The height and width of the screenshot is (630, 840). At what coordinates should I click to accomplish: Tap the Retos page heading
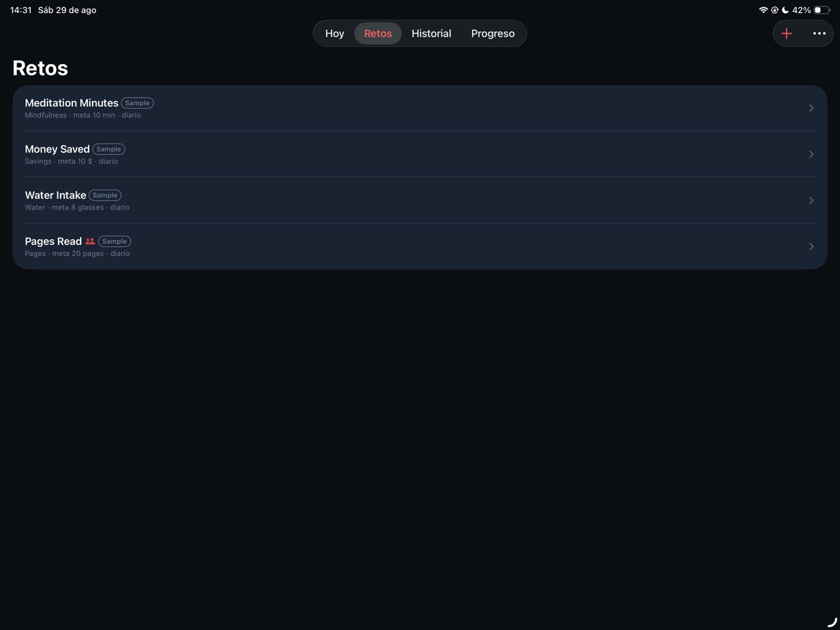click(x=40, y=68)
